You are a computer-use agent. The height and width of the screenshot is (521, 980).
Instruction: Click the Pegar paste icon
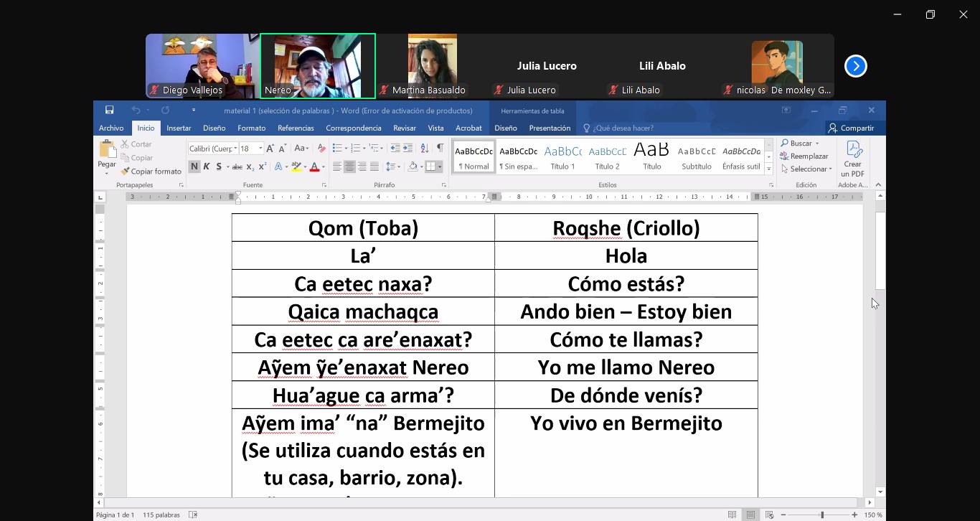pyautogui.click(x=107, y=150)
